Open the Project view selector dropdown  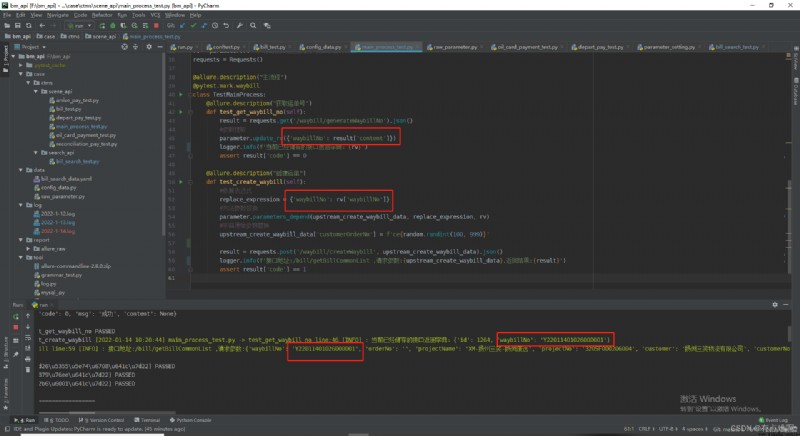coord(31,47)
